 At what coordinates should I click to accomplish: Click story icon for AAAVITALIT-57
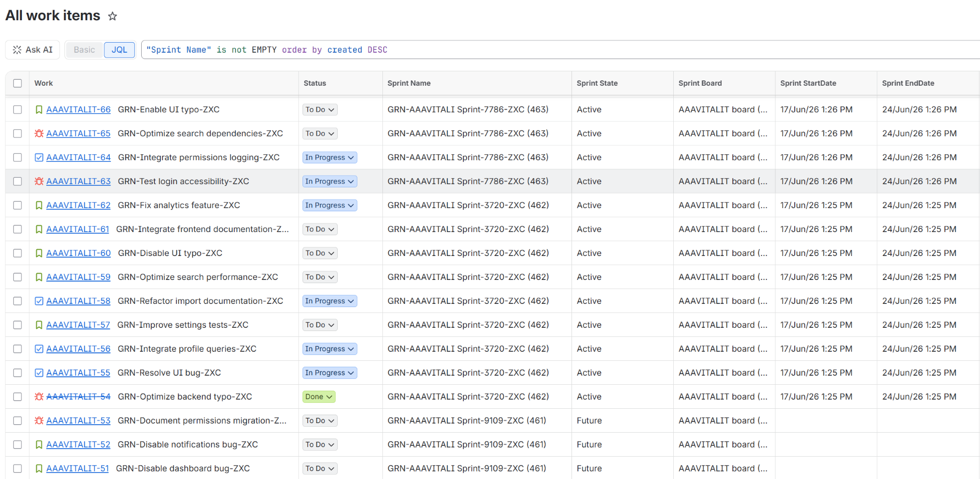point(39,325)
